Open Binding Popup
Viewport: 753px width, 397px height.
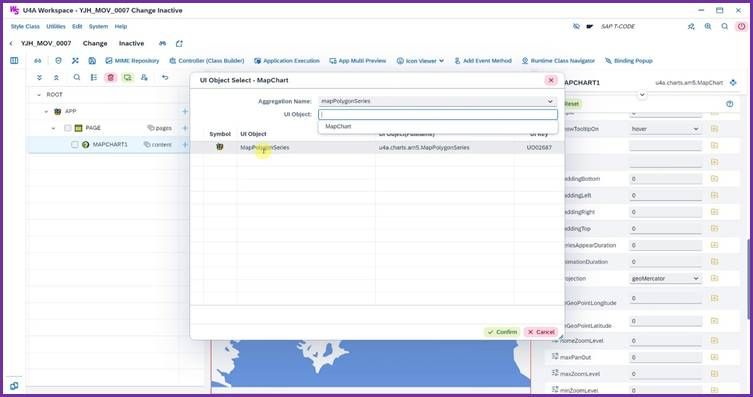(x=629, y=61)
